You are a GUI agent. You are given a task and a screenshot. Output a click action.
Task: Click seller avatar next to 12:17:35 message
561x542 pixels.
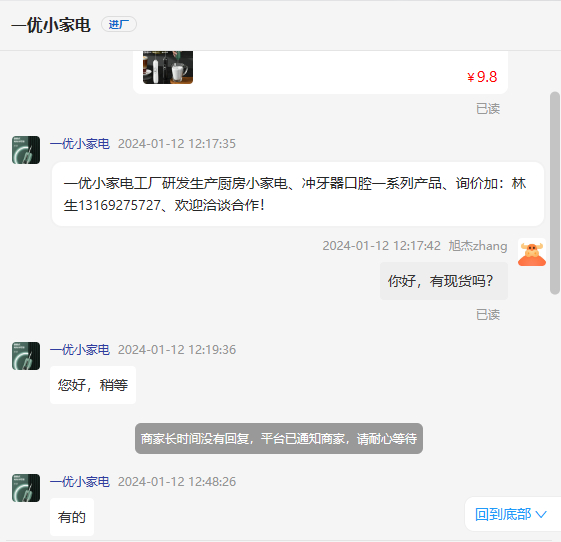coord(26,150)
